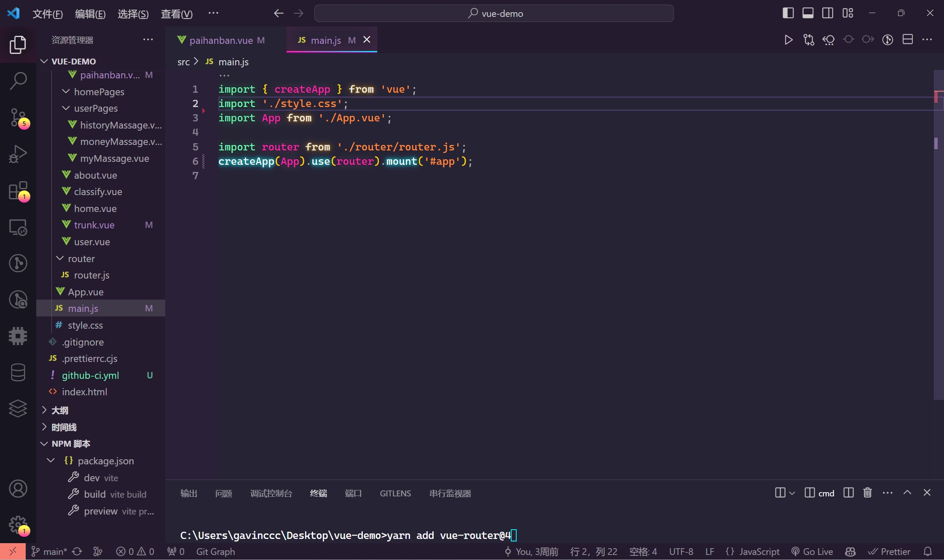Maximize the terminal panel with up chevron
Viewport: 944px width, 560px height.
point(907,493)
